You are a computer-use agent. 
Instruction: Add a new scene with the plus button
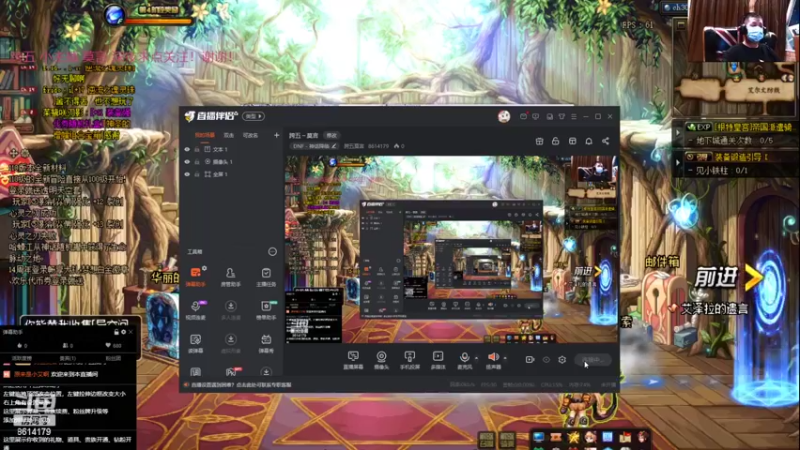click(276, 135)
